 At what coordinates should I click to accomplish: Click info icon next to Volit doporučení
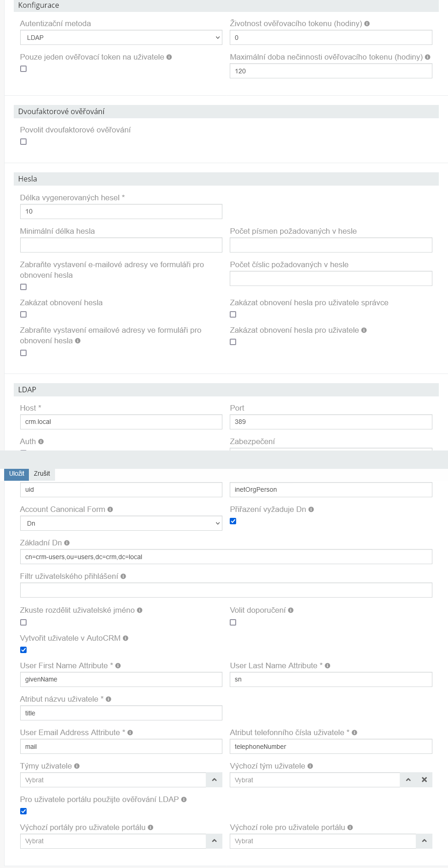click(291, 610)
